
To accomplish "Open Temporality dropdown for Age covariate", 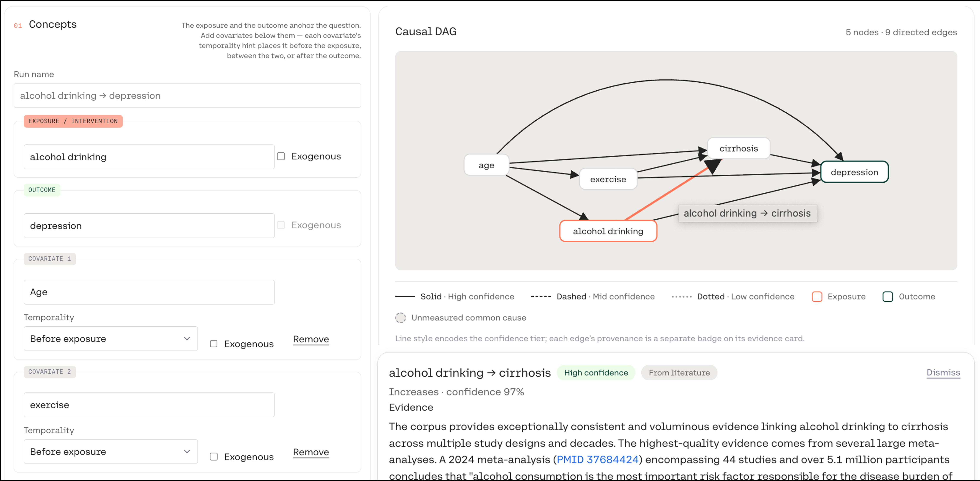I will [111, 339].
